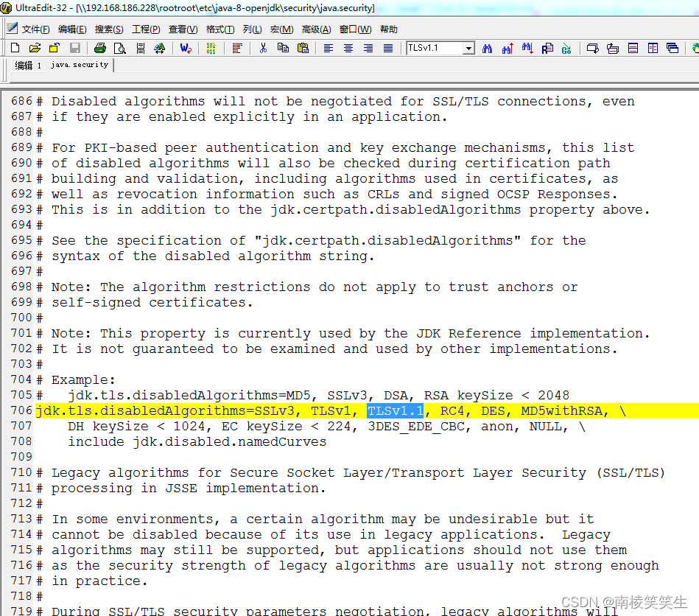Click jdk.tls.disabledAlgorithms=SSLv3 on line 706

pyautogui.click(x=166, y=410)
